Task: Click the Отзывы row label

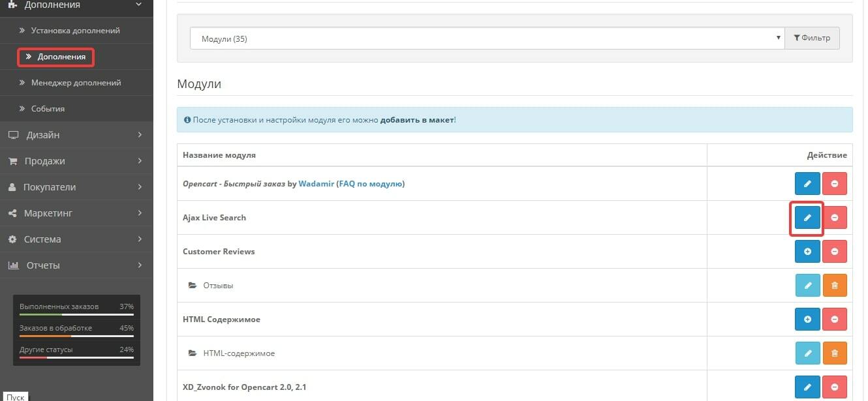Action: 218,286
